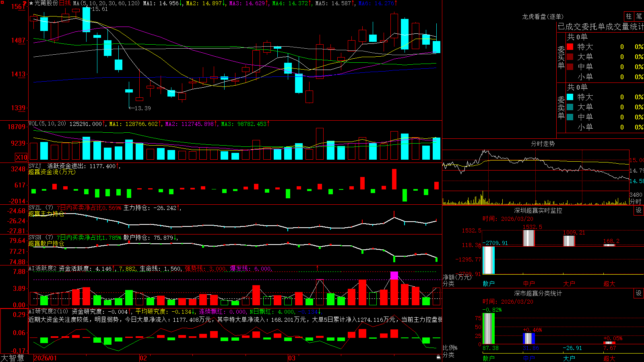This screenshot has height=362, width=644.
Task: Switch to 笔 tick display mode
Action: 639,16
